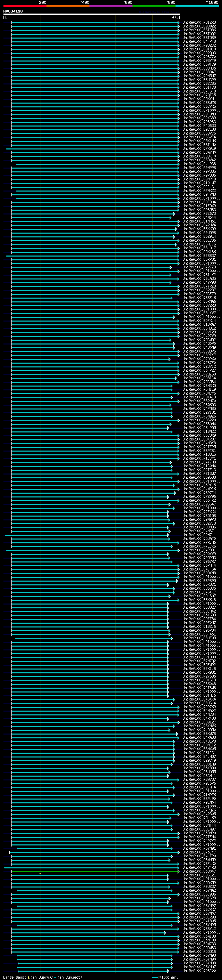Select hit label UniRef100_A7RJH6
222x980 pixels.
(199, 543)
